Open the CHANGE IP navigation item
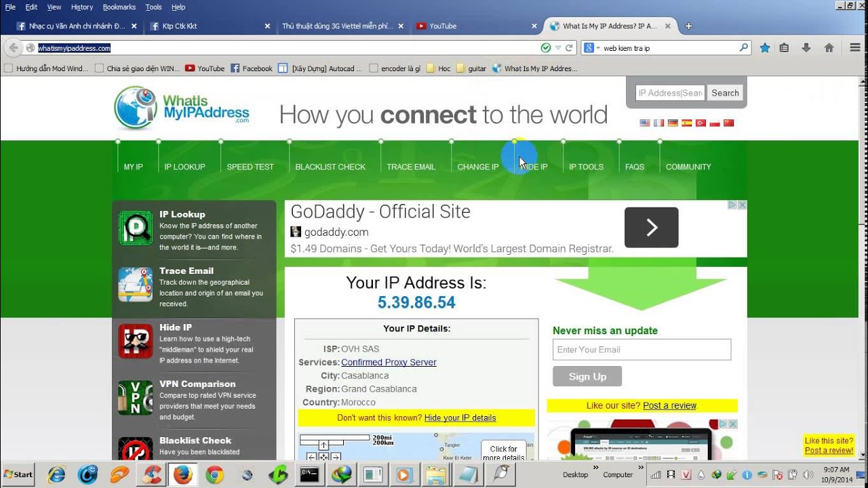This screenshot has width=868, height=488. tap(478, 167)
